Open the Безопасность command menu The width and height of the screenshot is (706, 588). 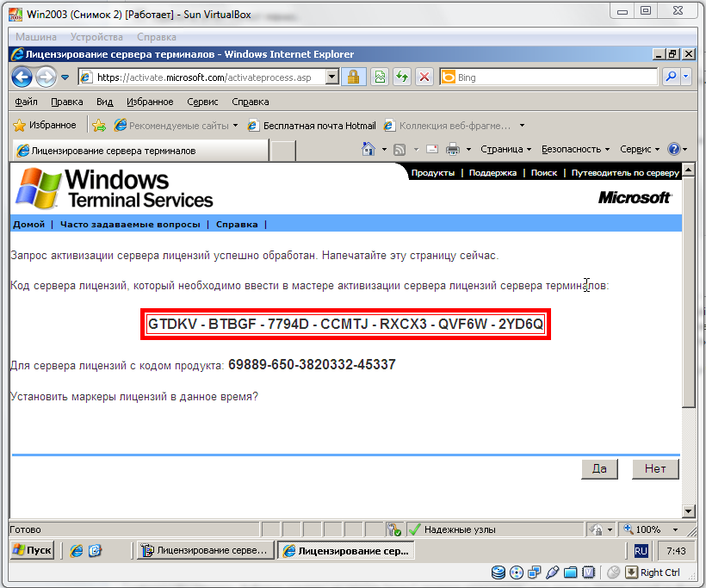pyautogui.click(x=575, y=149)
